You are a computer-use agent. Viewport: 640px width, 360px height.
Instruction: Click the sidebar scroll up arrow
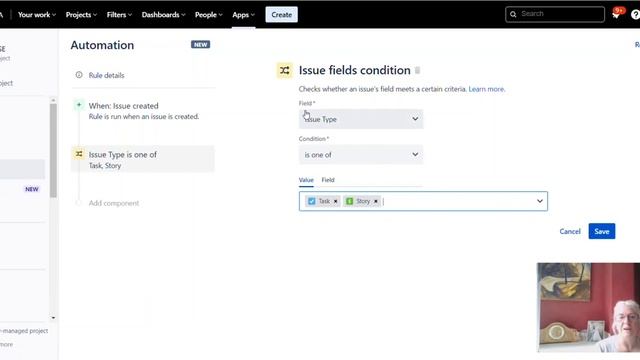(53, 100)
